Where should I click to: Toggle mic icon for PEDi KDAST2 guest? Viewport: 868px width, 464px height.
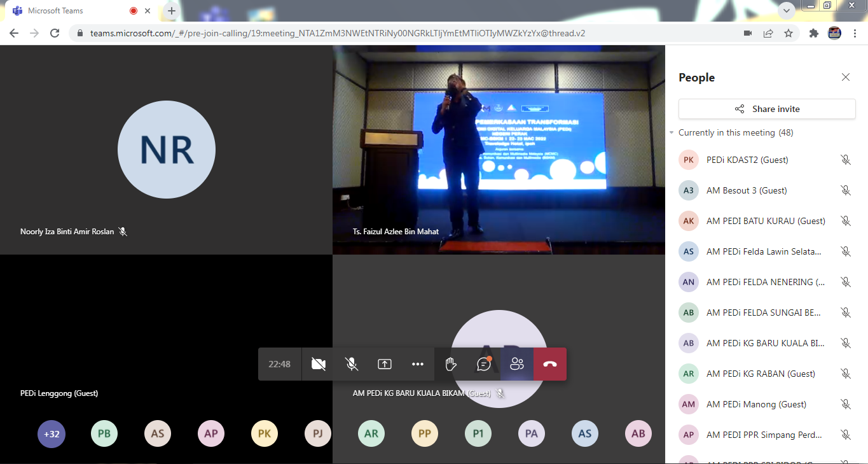click(x=845, y=160)
